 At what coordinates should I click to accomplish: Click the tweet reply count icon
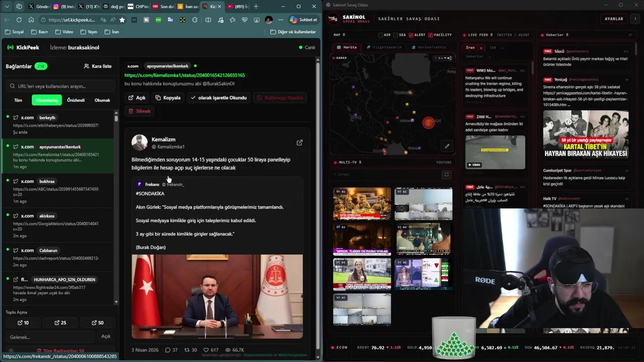point(169,350)
